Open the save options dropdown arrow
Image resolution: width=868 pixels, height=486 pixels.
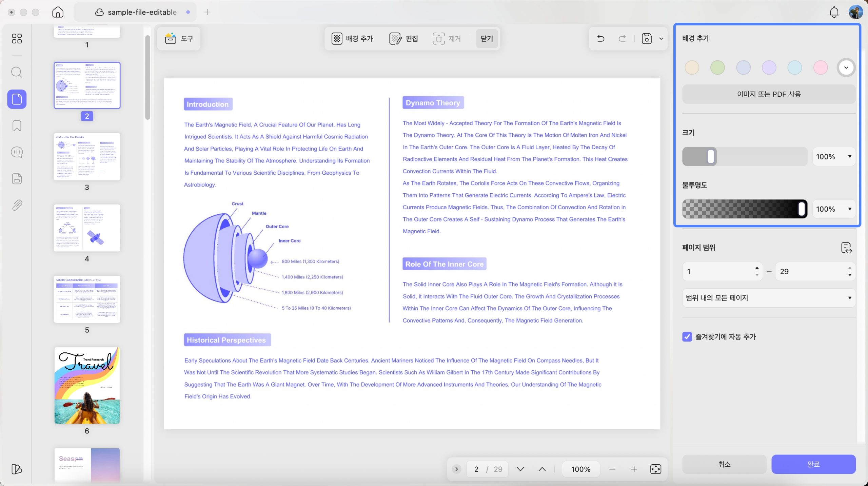(661, 39)
